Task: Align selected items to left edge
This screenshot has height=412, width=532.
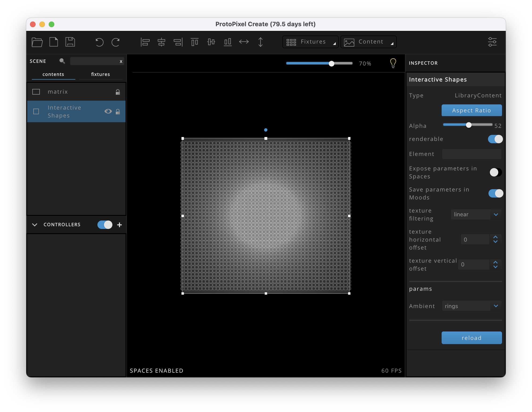Action: tap(145, 42)
